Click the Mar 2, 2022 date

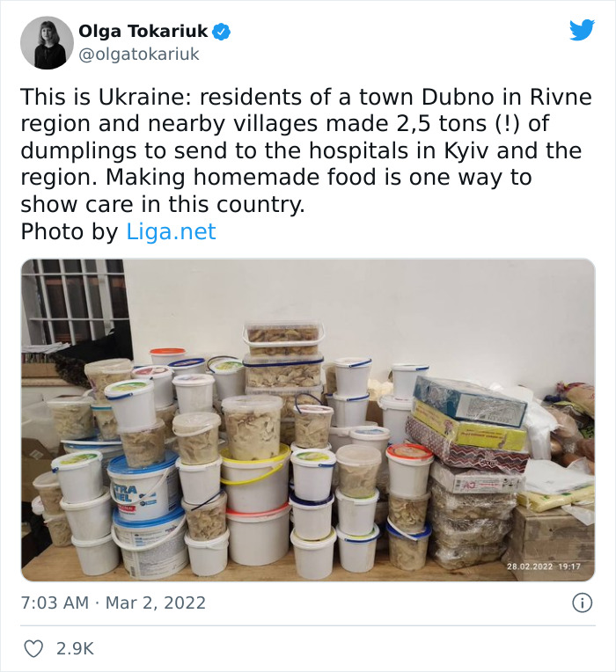(x=156, y=603)
